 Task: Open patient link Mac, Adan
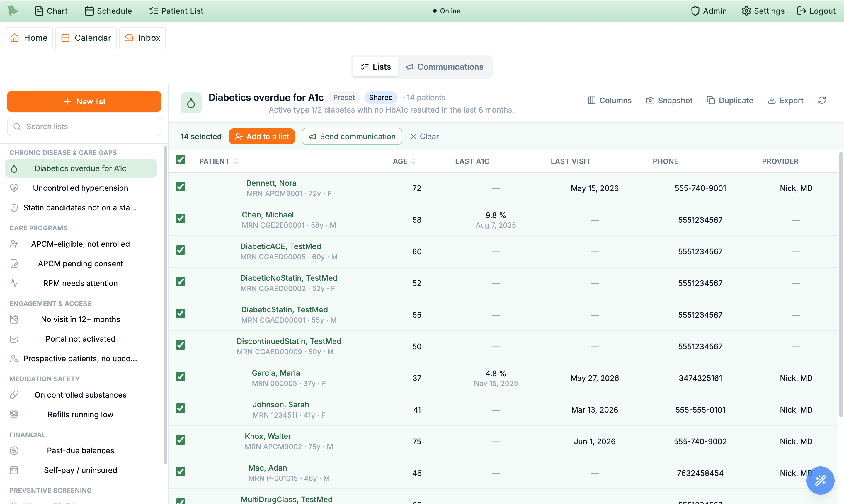(x=267, y=468)
